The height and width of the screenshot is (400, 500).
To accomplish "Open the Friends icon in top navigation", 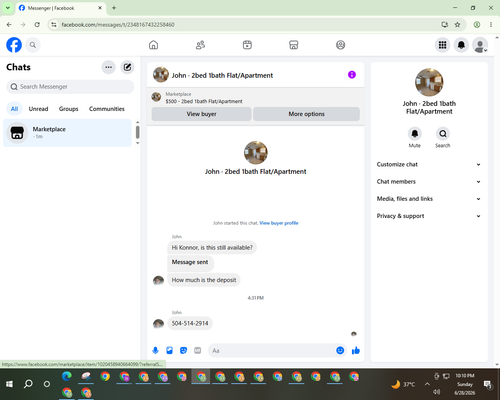I will (x=200, y=45).
